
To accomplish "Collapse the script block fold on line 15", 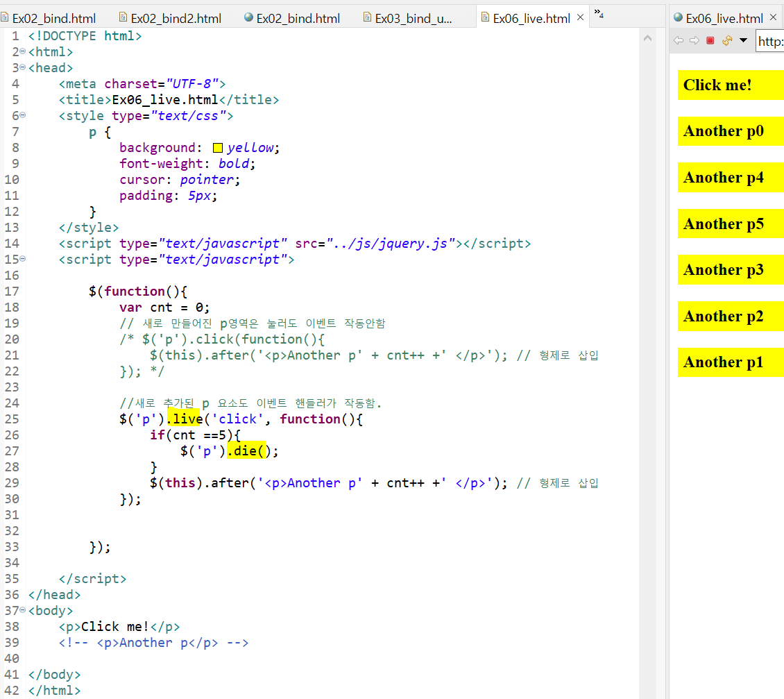I will click(22, 259).
